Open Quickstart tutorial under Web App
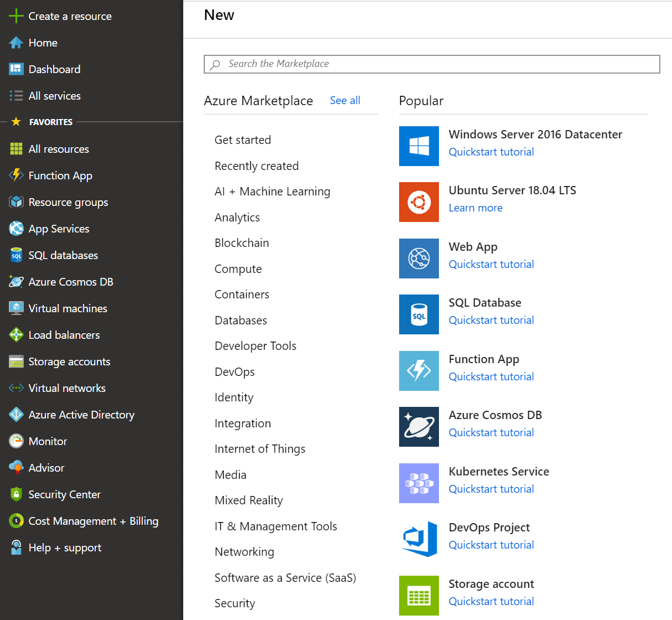The height and width of the screenshot is (620, 672). (491, 264)
